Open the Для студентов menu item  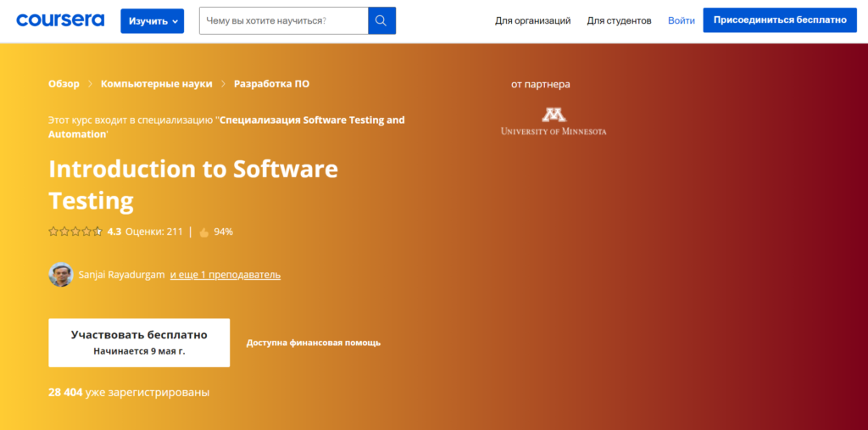(x=619, y=20)
